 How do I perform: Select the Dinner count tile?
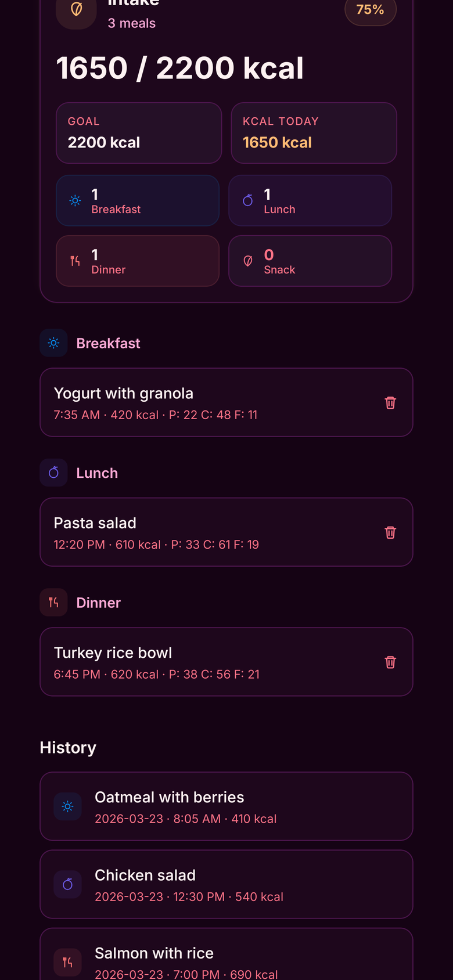tap(138, 261)
